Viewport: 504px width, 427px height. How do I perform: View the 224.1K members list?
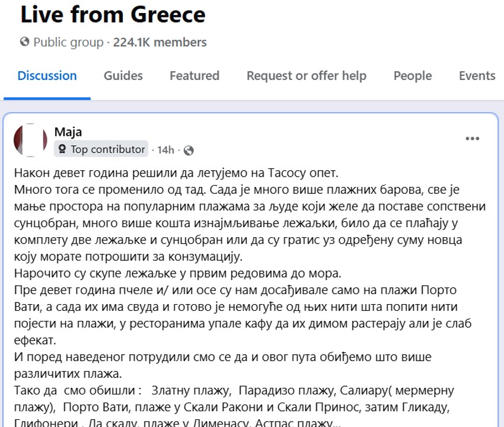[160, 42]
